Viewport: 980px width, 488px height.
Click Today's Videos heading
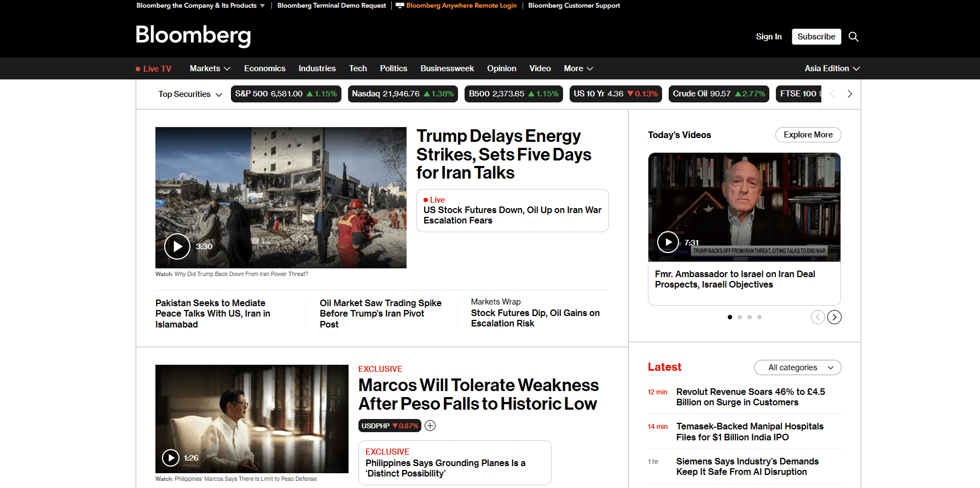(680, 135)
